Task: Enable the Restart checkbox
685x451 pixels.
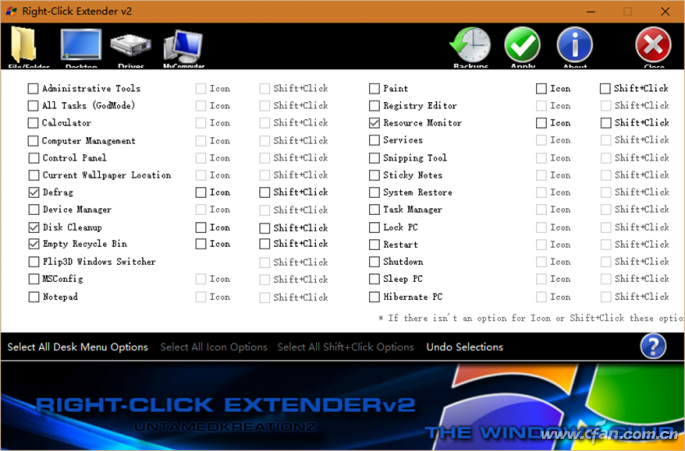Action: point(374,244)
